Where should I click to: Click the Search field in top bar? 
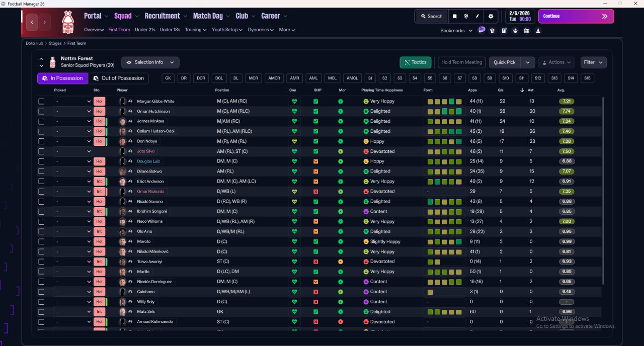431,16
